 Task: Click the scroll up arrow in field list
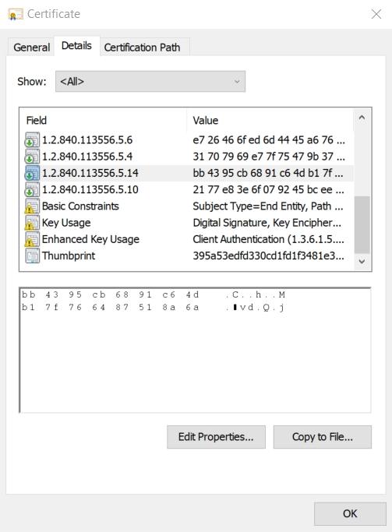coord(362,118)
